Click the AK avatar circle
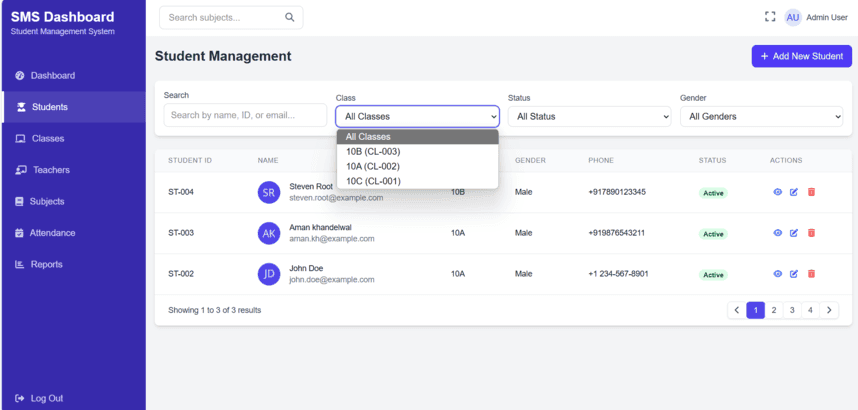858x410 pixels. tap(269, 234)
